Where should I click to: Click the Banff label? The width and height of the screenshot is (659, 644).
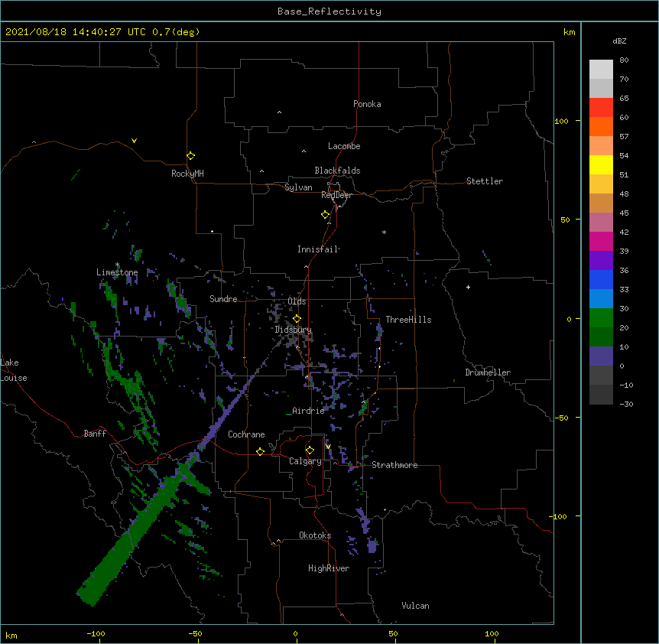tap(95, 434)
